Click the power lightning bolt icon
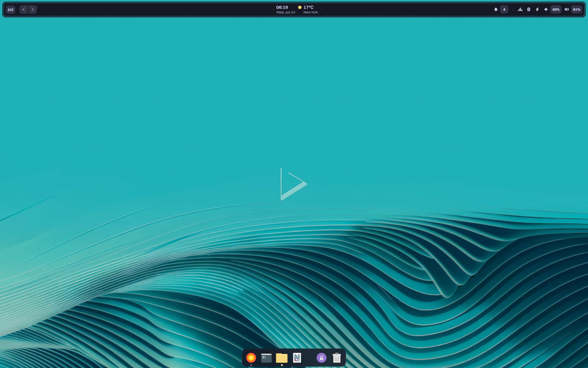Viewport: 588px width, 368px height. tap(537, 10)
